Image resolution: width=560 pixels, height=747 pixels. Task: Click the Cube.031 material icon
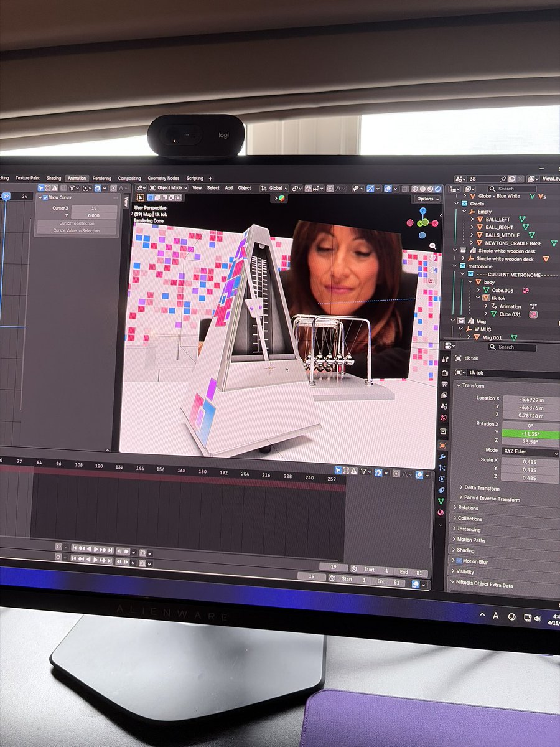click(x=533, y=314)
